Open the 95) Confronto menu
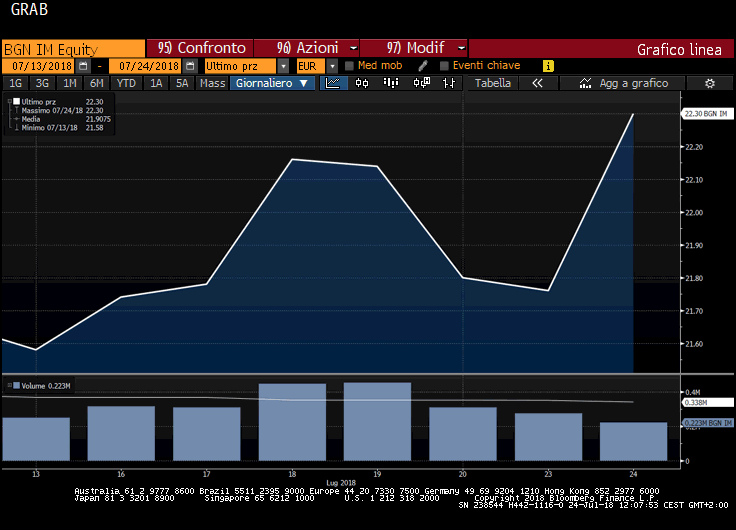Image resolution: width=736 pixels, height=530 pixels. point(200,48)
